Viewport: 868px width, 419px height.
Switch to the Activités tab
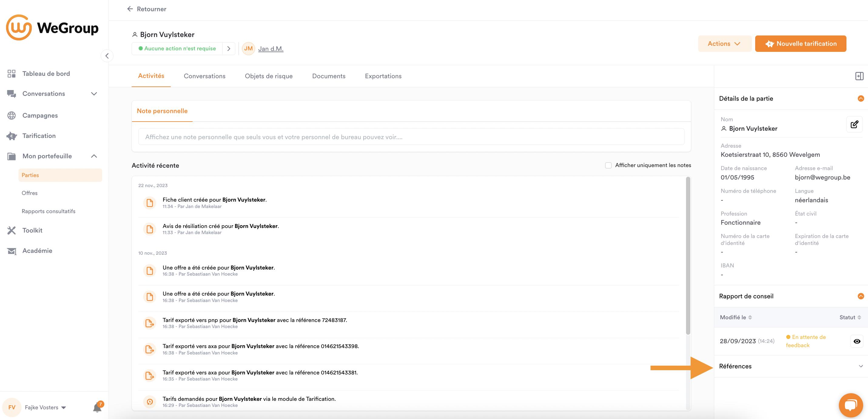click(151, 76)
